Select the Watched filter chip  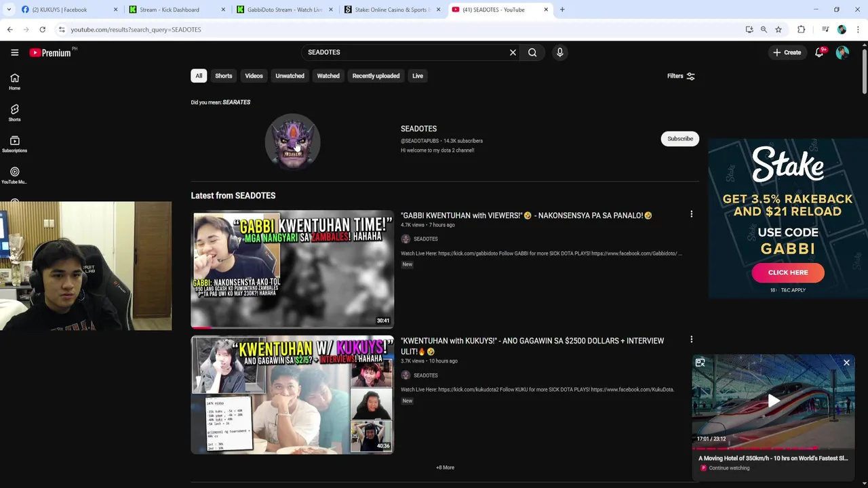(328, 76)
